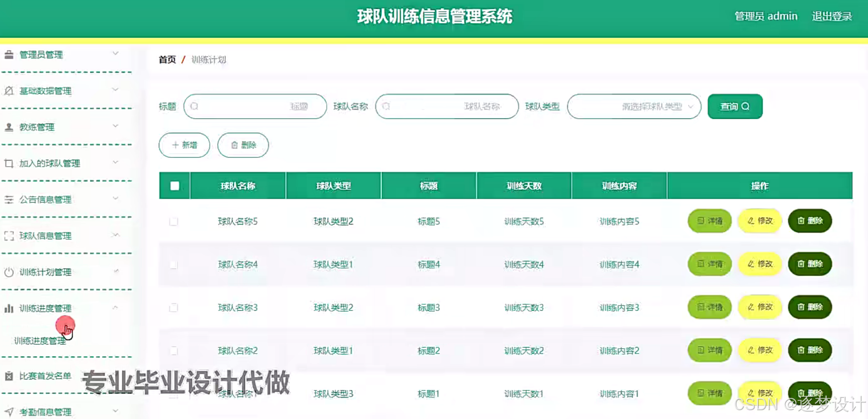Expand the 教练管理 menu chevron
The width and height of the screenshot is (868, 419).
coord(115,126)
